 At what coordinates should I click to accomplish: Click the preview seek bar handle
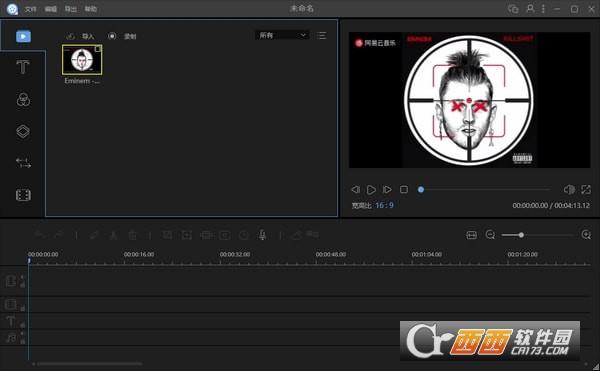click(x=421, y=189)
